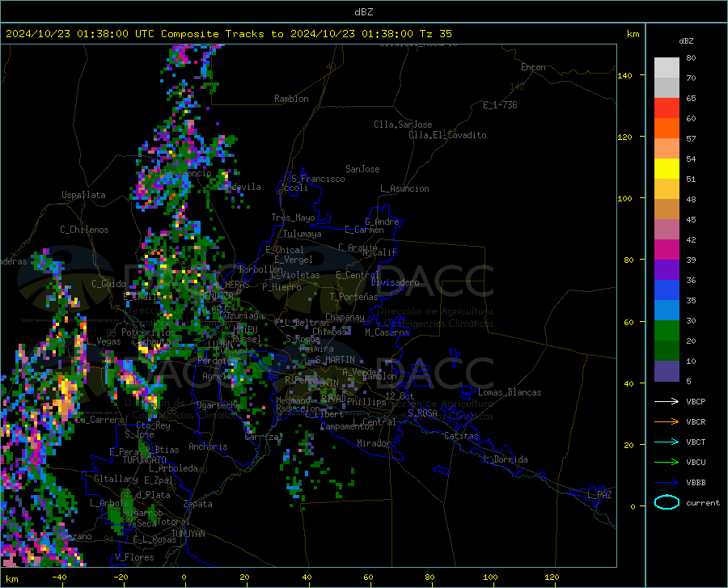
Task: Click the 80 dBZ scale value
Action: pos(691,58)
